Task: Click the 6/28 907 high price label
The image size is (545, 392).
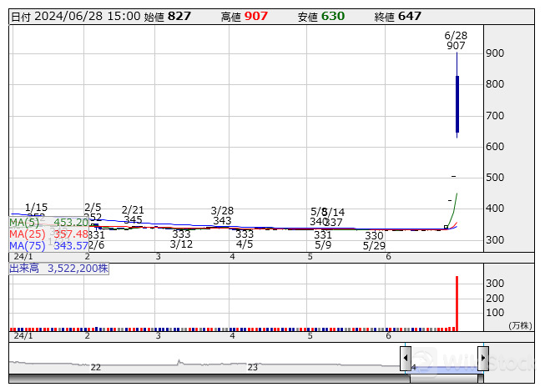Action: [x=456, y=41]
